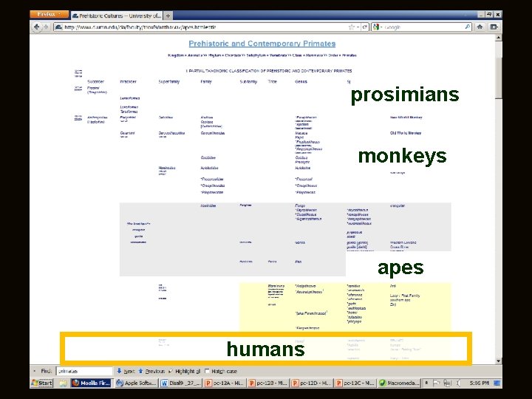Go back with the back arrow
The height and width of the screenshot is (399, 532).
point(37,27)
